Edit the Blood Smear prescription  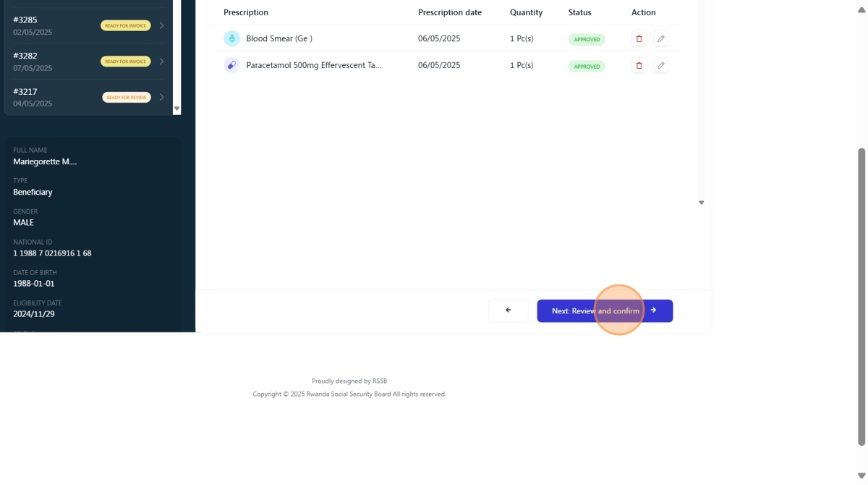click(x=661, y=38)
